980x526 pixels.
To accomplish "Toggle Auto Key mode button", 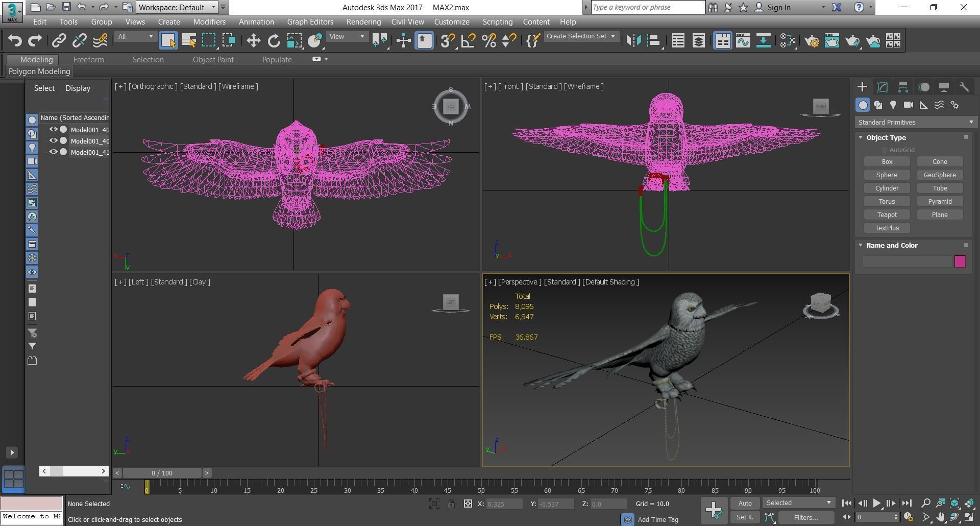I will pyautogui.click(x=745, y=503).
